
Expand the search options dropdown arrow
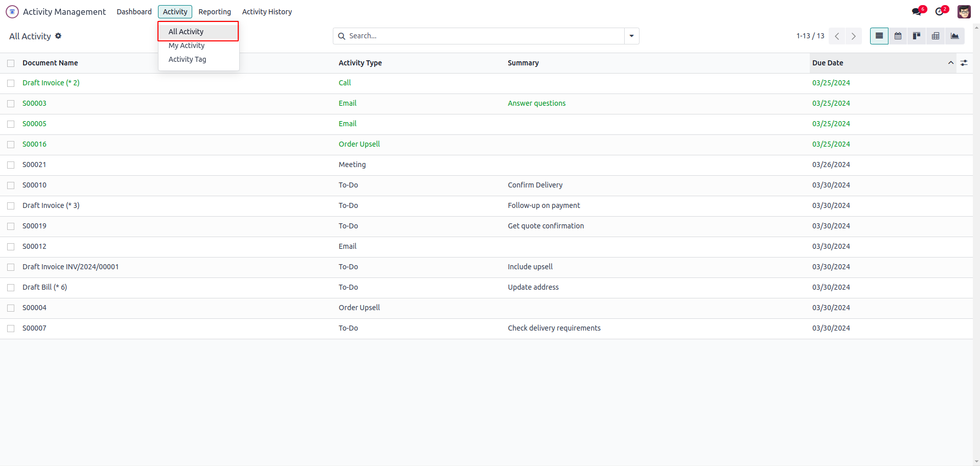coord(631,36)
